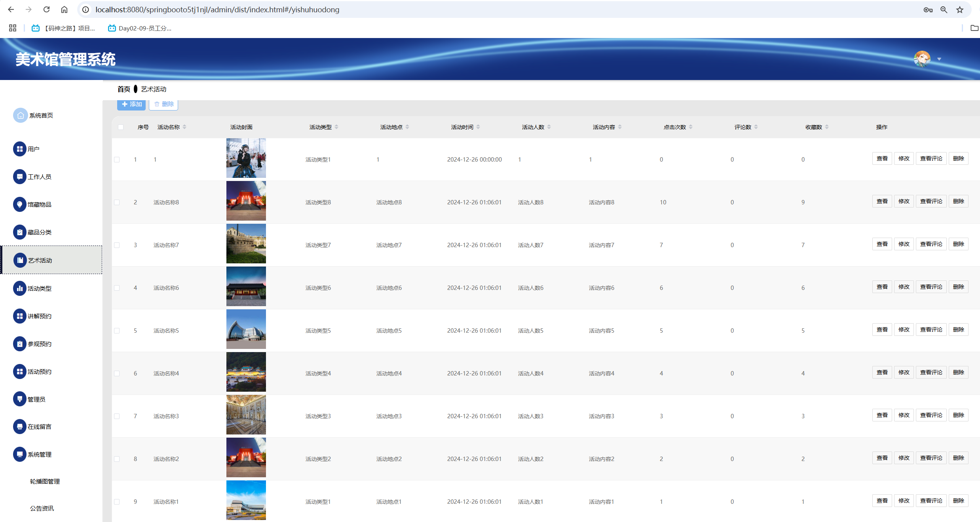The height and width of the screenshot is (522, 980).
Task: Click 查看评论 for 活动名称7 row
Action: [x=931, y=244]
